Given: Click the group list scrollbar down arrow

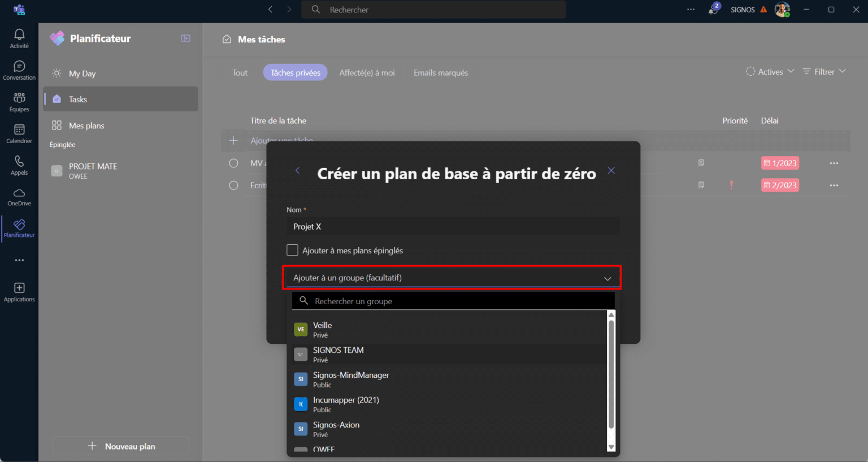Looking at the screenshot, I should (x=611, y=447).
